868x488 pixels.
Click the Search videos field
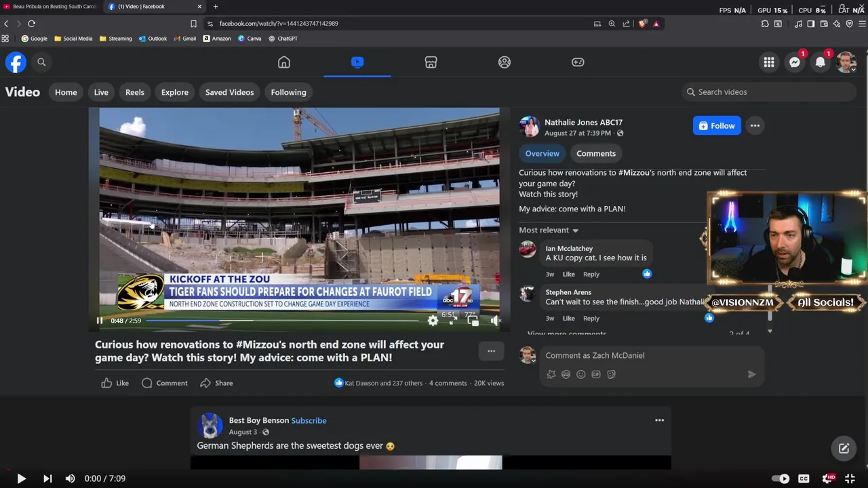tap(769, 92)
